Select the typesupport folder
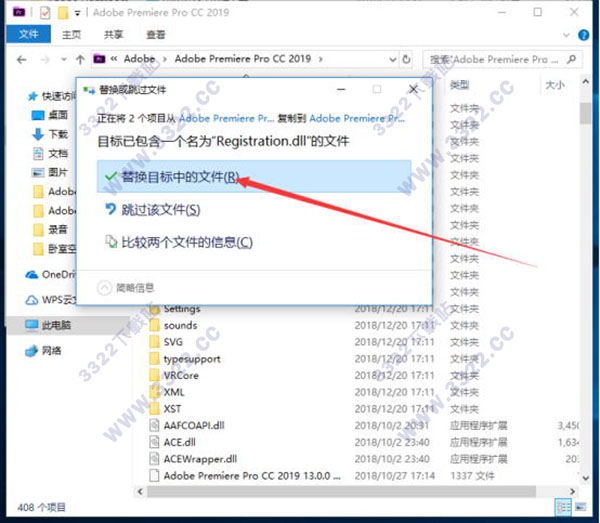This screenshot has height=523, width=600. (x=192, y=359)
